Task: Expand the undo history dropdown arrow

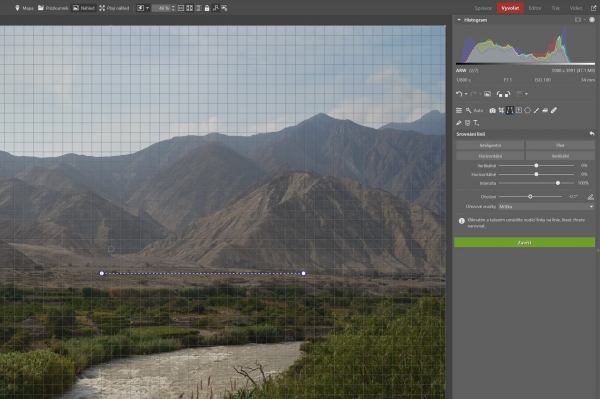Action: (x=466, y=94)
